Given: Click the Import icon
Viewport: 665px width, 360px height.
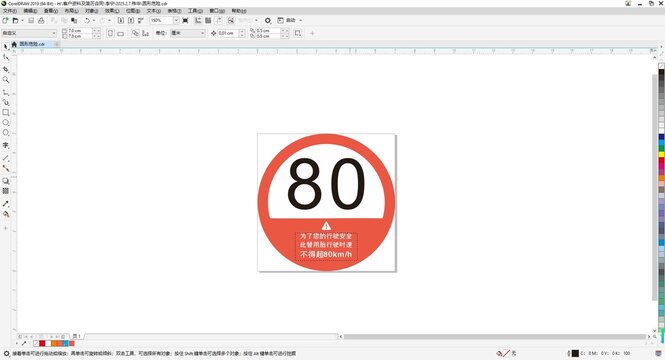Looking at the screenshot, I should pos(120,20).
